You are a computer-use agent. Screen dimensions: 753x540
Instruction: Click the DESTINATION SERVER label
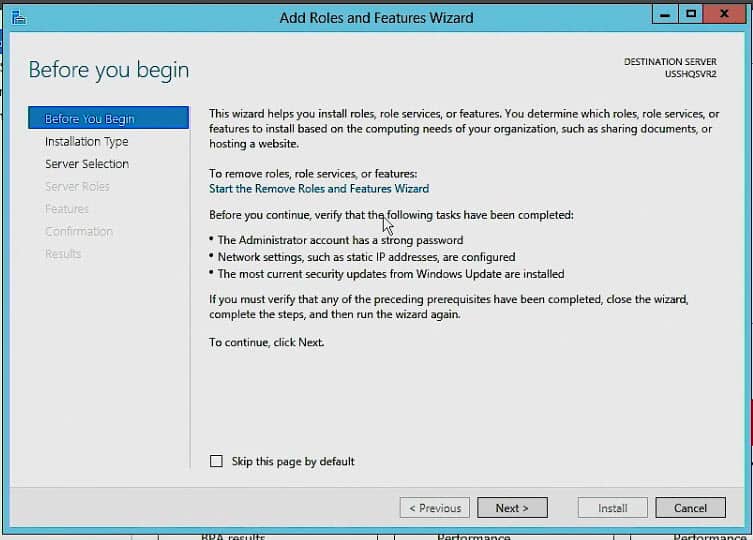670,62
